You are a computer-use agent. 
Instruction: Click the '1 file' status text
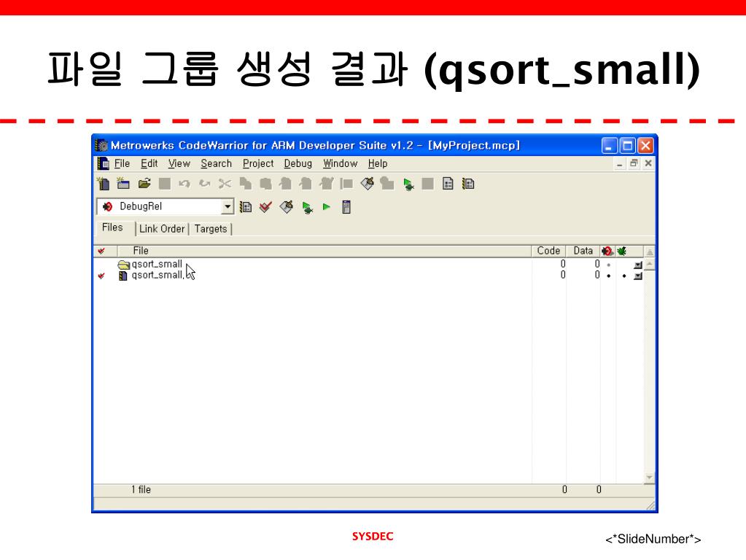[x=141, y=489]
